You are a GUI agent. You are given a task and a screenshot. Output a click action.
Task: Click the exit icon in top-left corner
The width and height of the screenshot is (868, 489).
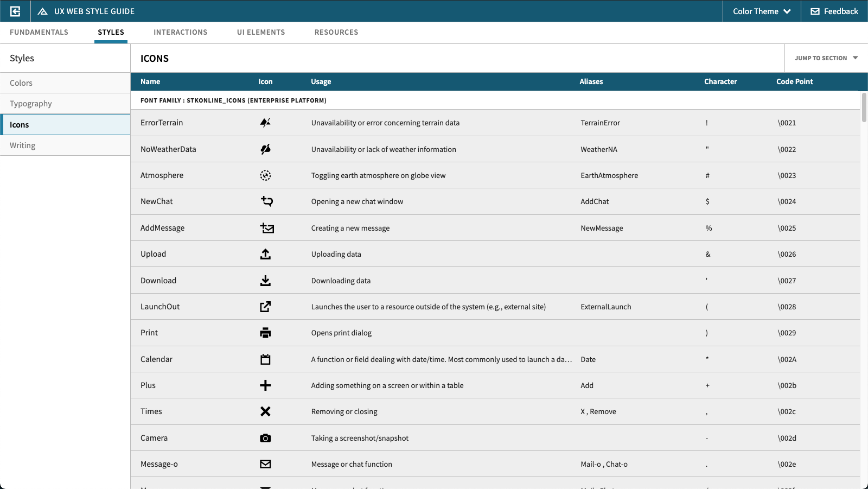(15, 11)
